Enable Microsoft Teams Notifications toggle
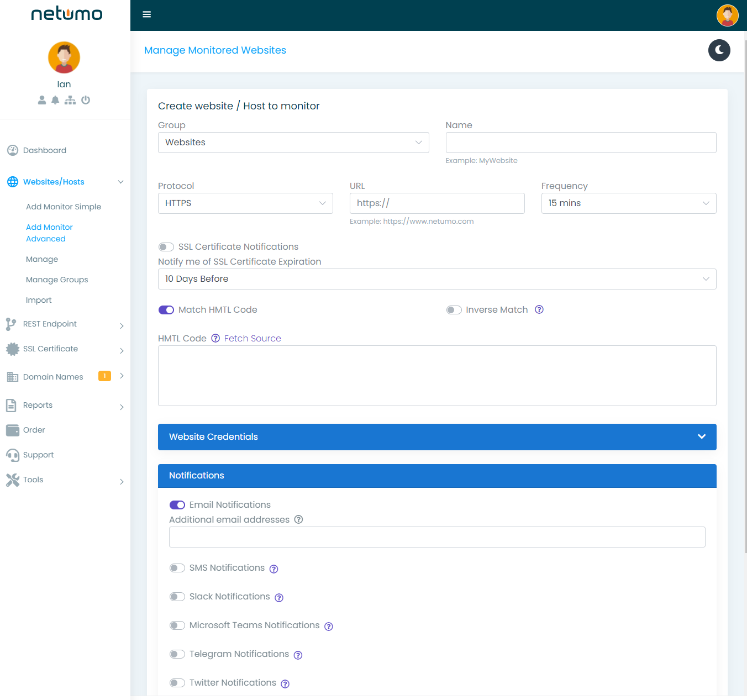Image resolution: width=747 pixels, height=700 pixels. click(177, 625)
